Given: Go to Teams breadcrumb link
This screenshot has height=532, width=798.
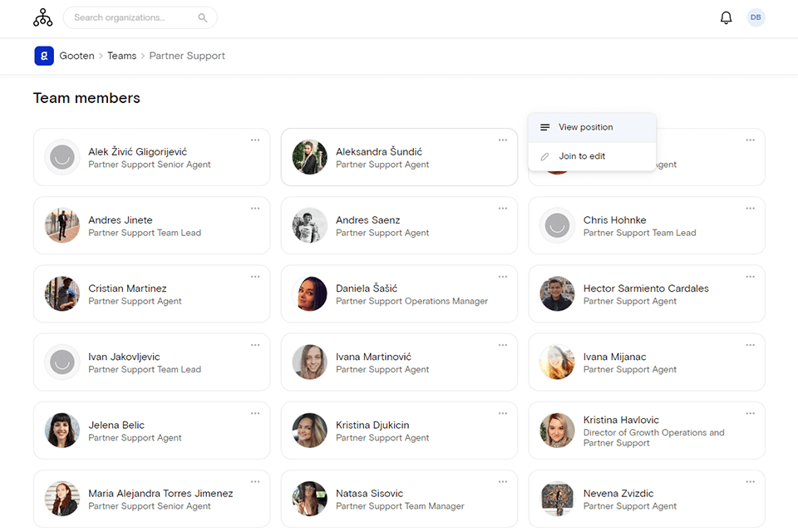Looking at the screenshot, I should (x=121, y=56).
